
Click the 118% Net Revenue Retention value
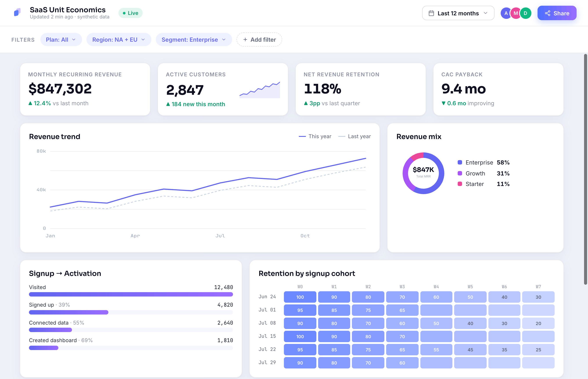[x=323, y=89]
